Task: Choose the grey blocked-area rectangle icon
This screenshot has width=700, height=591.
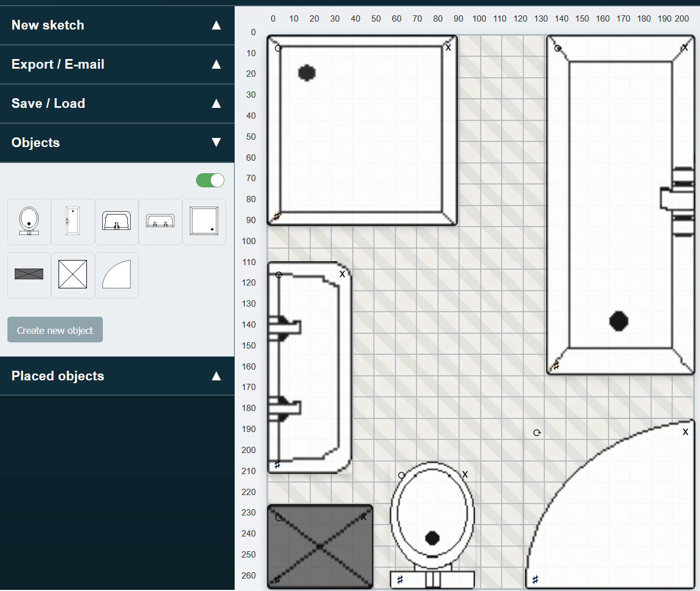Action: (29, 275)
